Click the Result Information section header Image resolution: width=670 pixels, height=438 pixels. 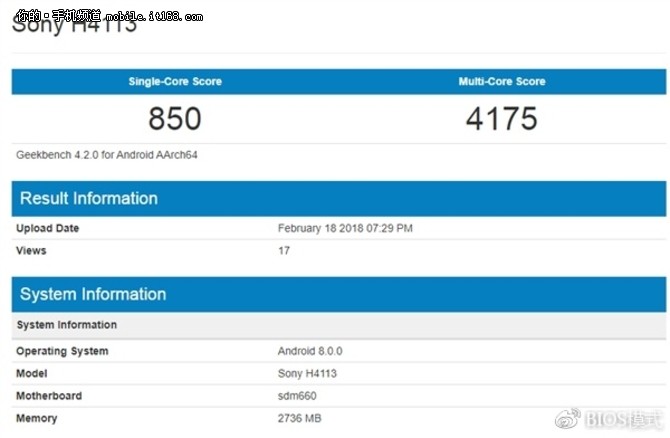339,199
